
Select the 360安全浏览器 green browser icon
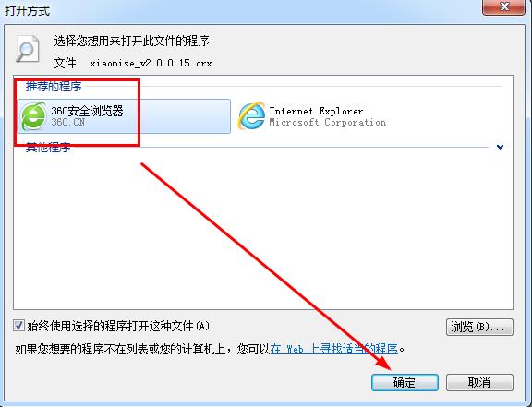point(33,116)
